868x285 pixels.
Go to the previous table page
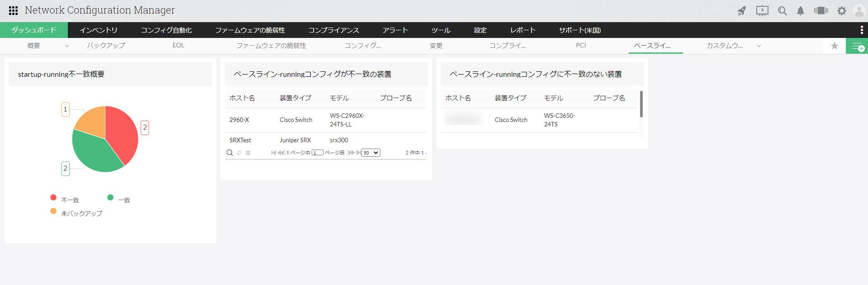point(281,153)
